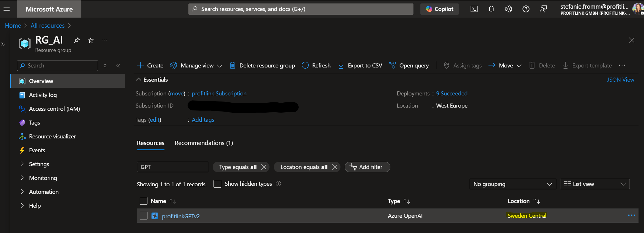Pin RG_AI to dashboard
The image size is (644, 233).
76,40
